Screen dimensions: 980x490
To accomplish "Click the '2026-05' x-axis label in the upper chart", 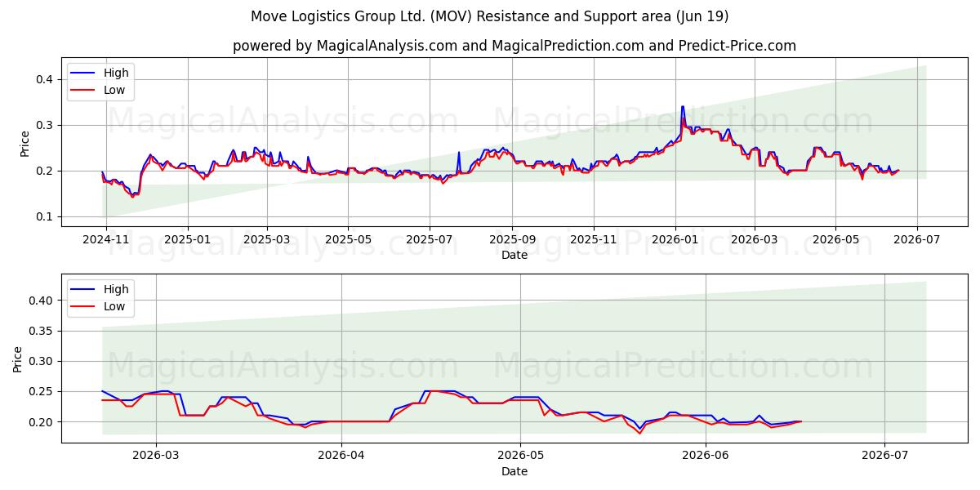I will coord(835,241).
